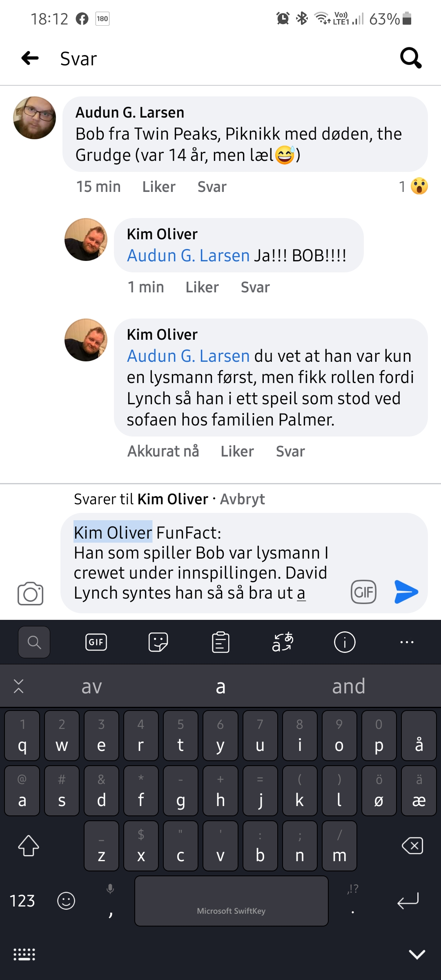Choose the "and" word suggestion
This screenshot has width=441, height=980.
[x=348, y=686]
